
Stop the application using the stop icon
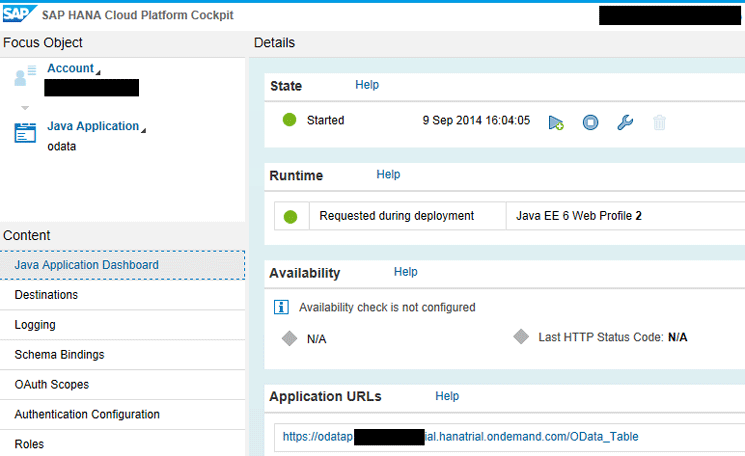click(x=590, y=123)
